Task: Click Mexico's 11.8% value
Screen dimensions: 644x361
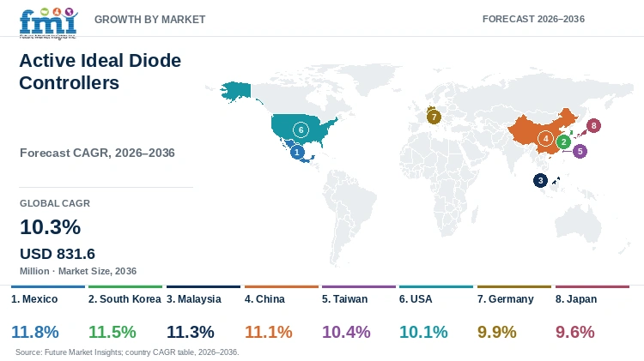Action: pyautogui.click(x=35, y=332)
